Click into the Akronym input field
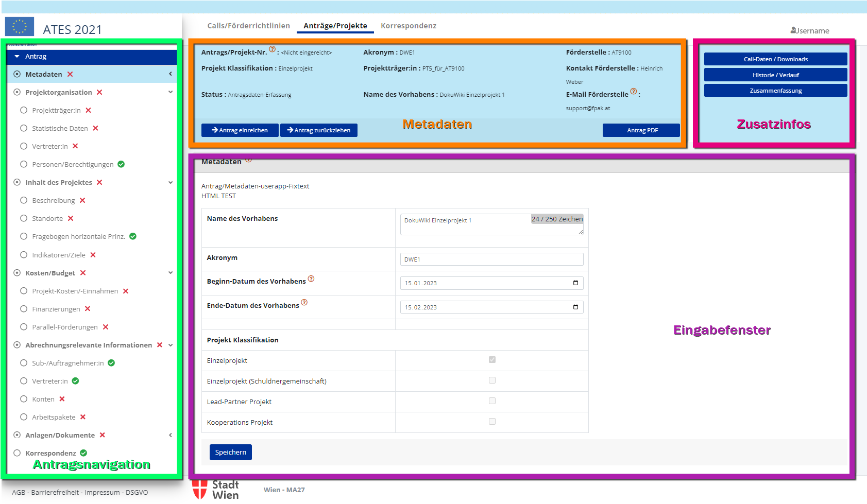 tap(491, 259)
